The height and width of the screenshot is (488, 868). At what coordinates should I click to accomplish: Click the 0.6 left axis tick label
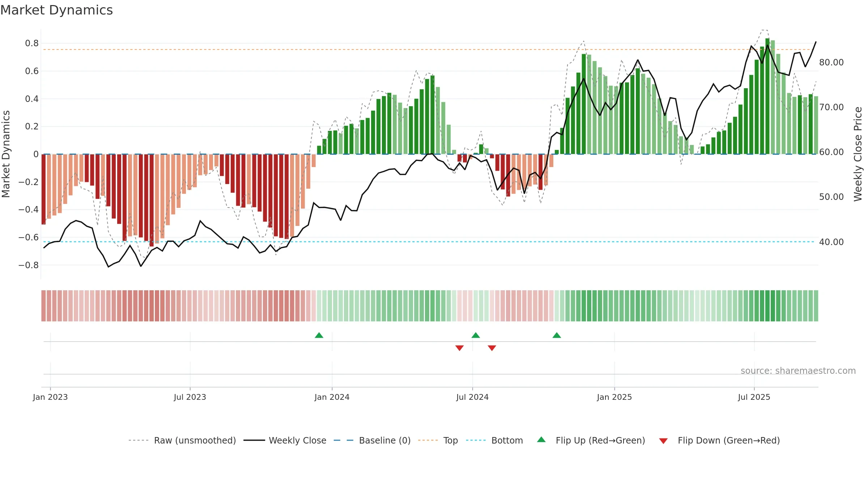point(32,71)
